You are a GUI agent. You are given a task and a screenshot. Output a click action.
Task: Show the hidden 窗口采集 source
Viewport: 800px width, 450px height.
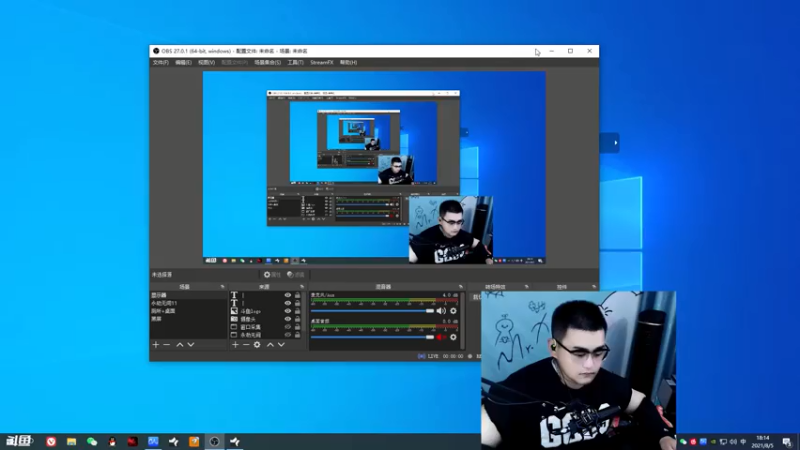coord(288,327)
